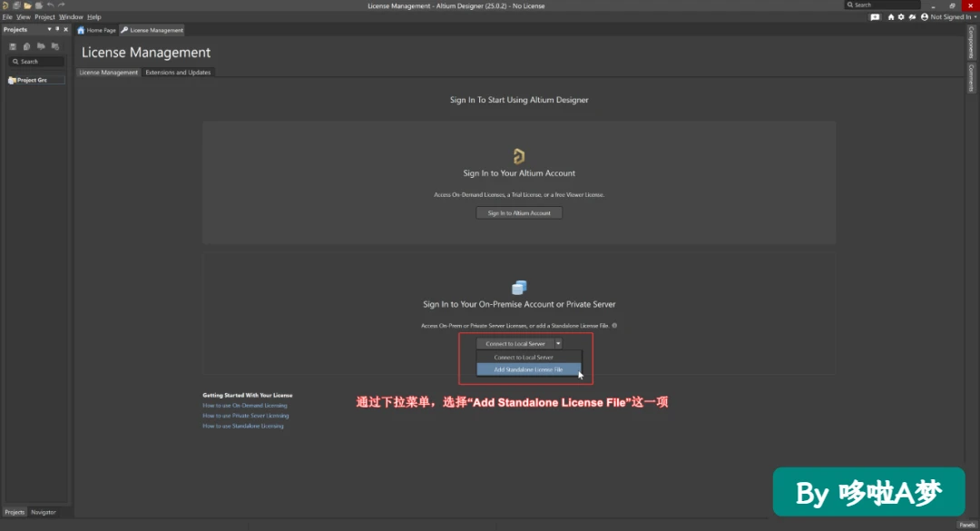Viewport: 980px width, 531px height.
Task: Click the Altium logo icon in title bar
Action: point(5,5)
